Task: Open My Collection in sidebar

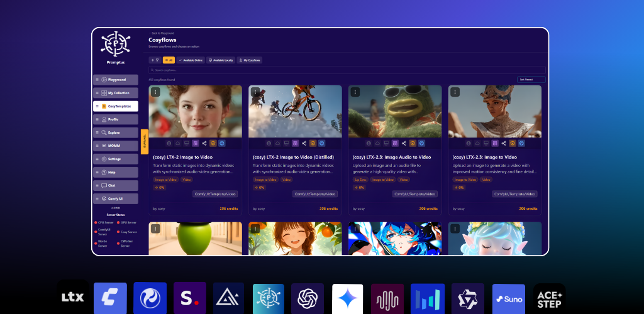Action: click(116, 93)
